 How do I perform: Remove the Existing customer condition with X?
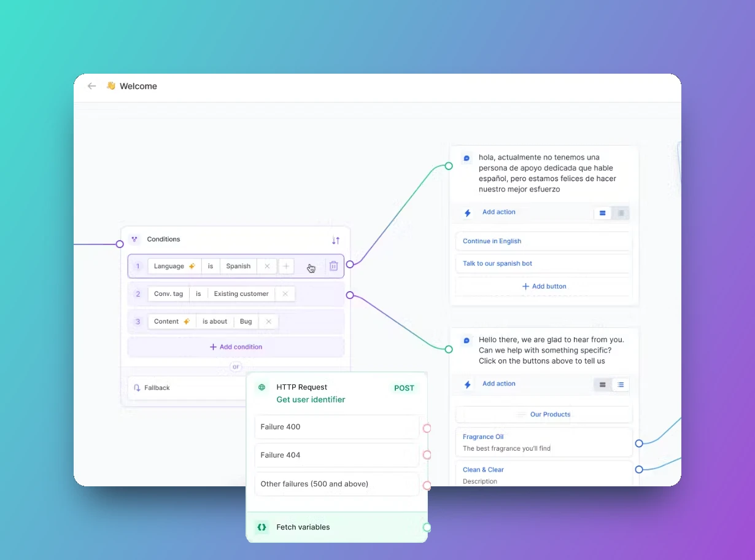coord(285,294)
